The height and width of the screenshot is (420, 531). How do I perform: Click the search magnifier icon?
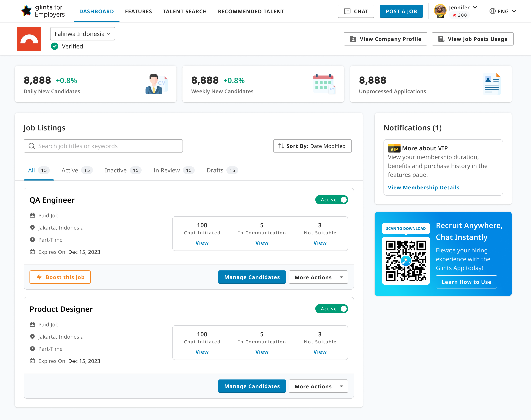(32, 146)
